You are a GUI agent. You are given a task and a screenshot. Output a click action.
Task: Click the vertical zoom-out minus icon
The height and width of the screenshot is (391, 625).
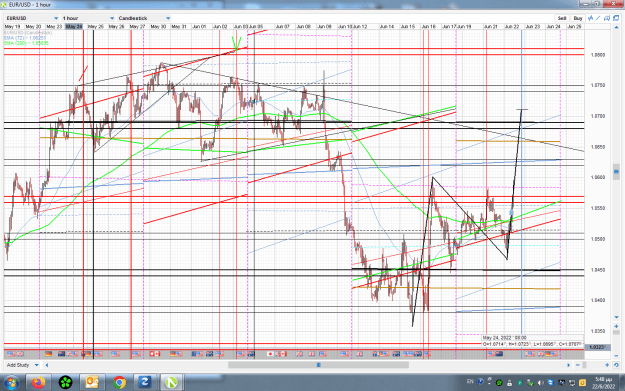pyautogui.click(x=616, y=356)
